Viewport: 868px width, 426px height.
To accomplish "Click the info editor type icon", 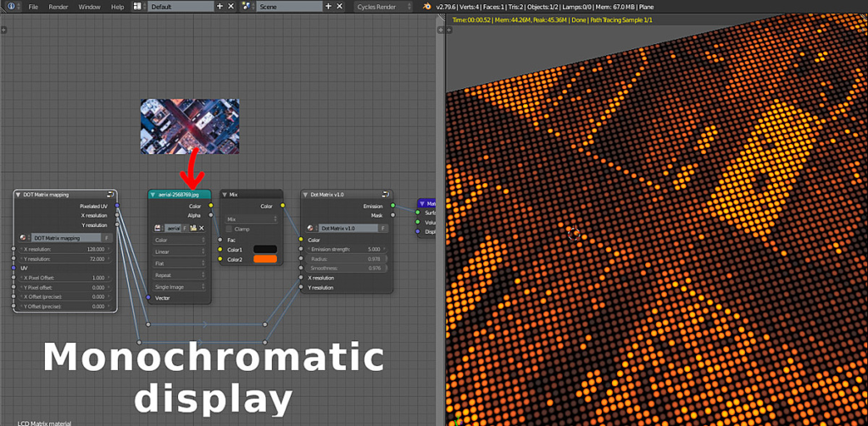I will tap(10, 7).
